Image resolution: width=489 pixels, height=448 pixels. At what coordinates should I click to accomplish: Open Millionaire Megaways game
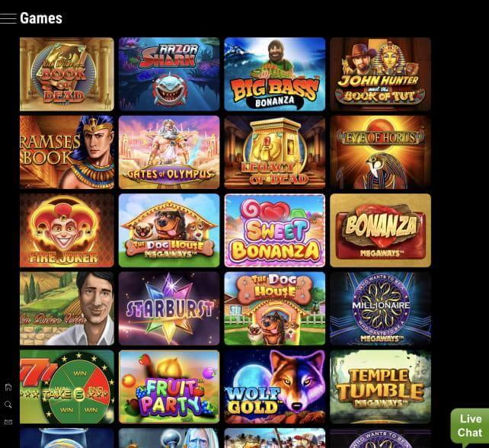pyautogui.click(x=381, y=309)
